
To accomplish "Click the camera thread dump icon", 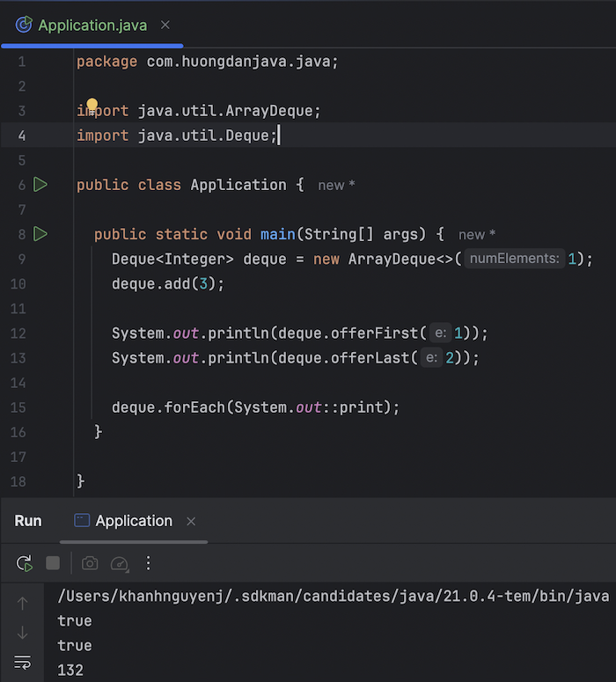I will [90, 563].
